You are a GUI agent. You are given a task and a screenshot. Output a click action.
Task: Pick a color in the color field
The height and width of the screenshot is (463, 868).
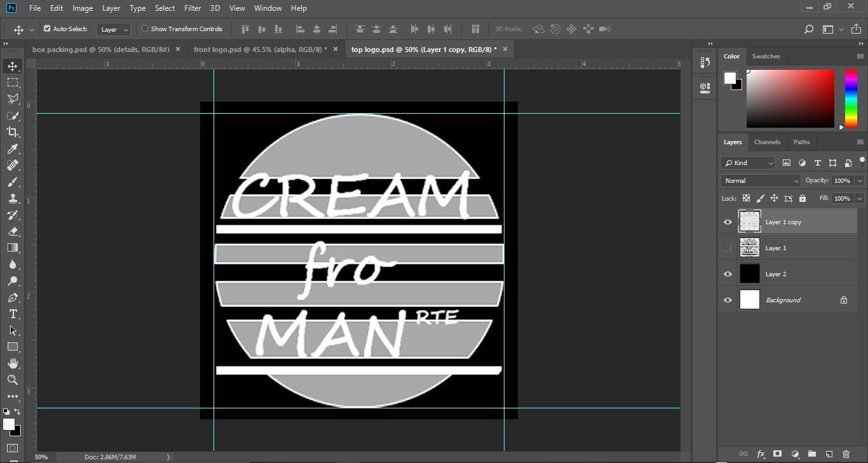point(790,98)
